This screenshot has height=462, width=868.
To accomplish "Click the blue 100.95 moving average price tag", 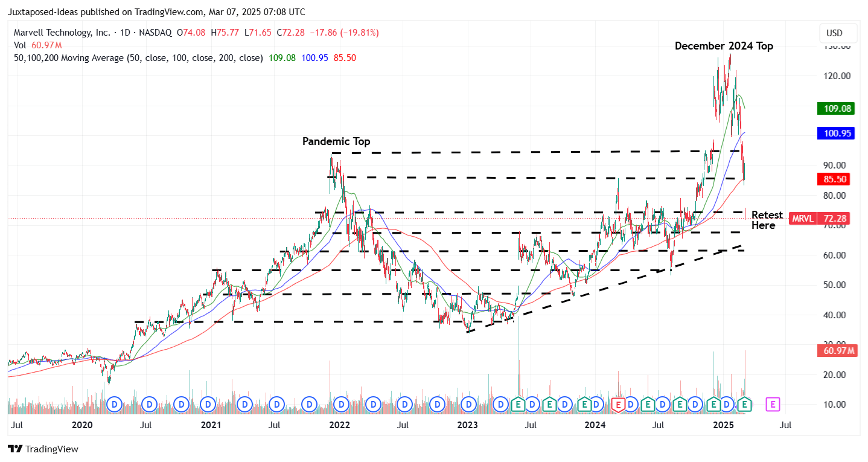I will pos(835,133).
